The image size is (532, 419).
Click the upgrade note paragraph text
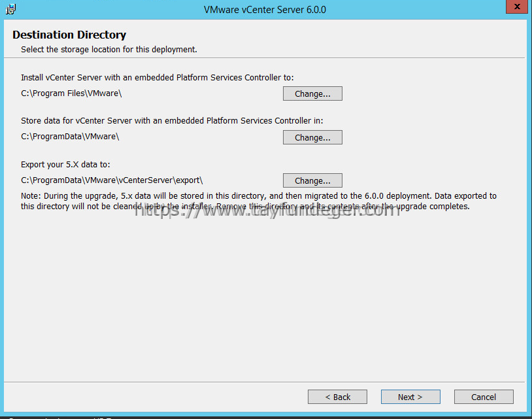[x=259, y=201]
